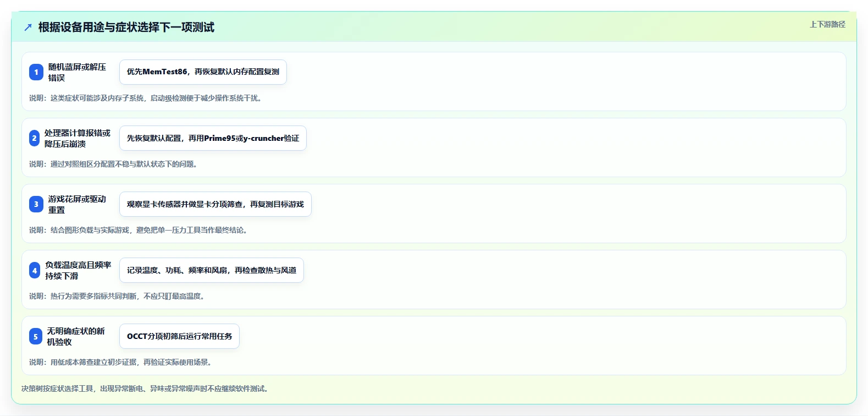
Task: Click the note 通过对照组区分配置不稳
Action: click(114, 164)
